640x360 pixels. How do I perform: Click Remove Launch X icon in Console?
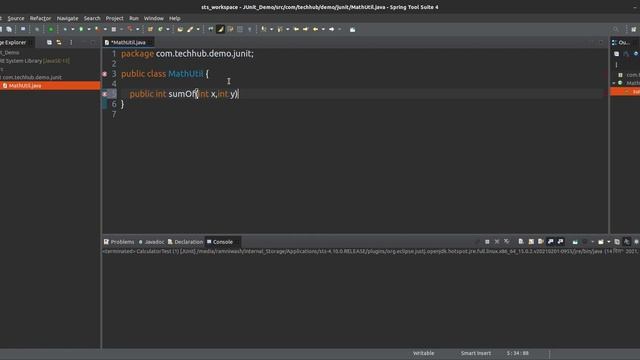(497, 242)
